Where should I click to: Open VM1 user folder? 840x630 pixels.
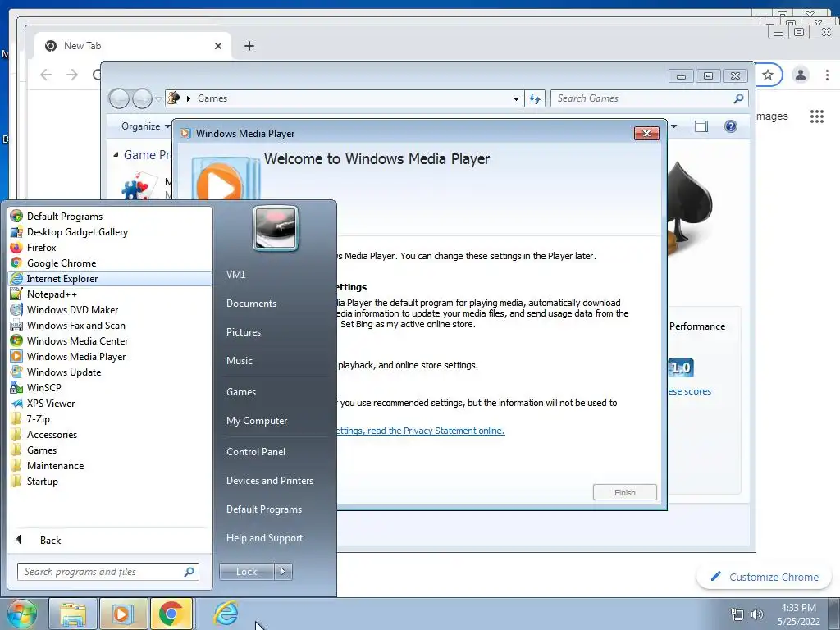click(x=235, y=274)
